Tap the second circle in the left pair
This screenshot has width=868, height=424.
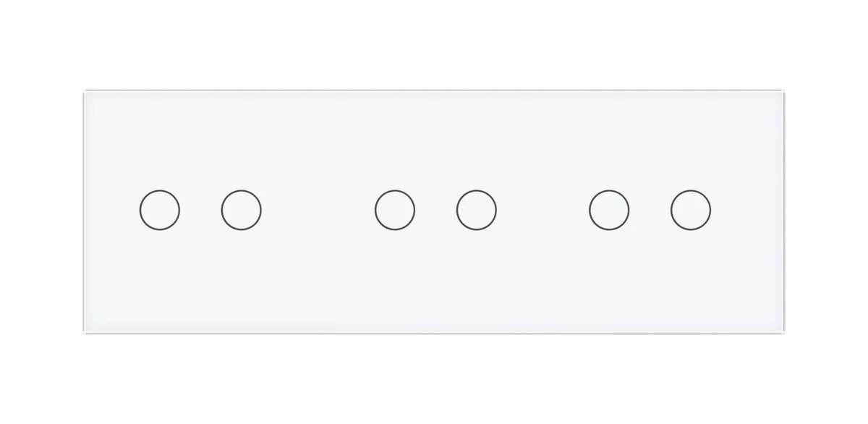pyautogui.click(x=241, y=211)
